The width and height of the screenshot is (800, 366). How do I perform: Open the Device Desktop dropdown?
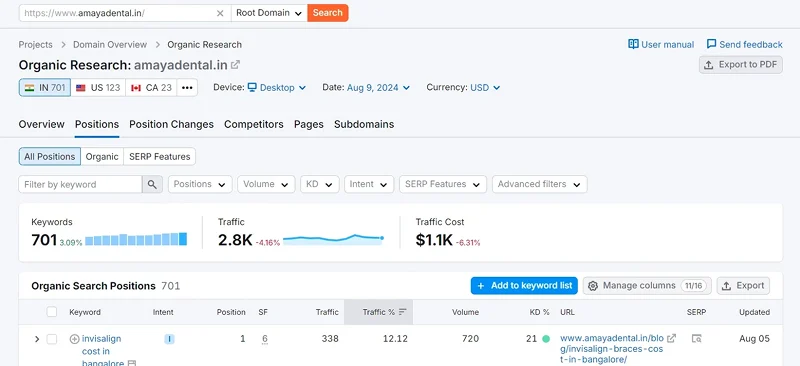(277, 87)
